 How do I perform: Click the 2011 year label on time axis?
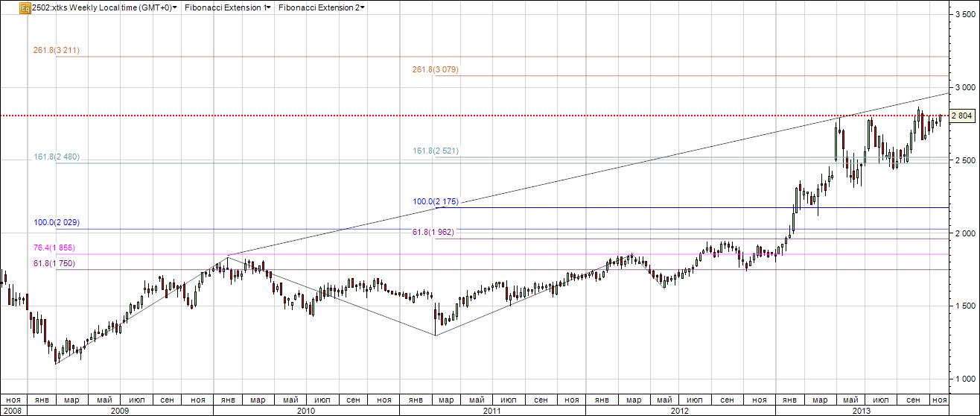click(x=492, y=410)
